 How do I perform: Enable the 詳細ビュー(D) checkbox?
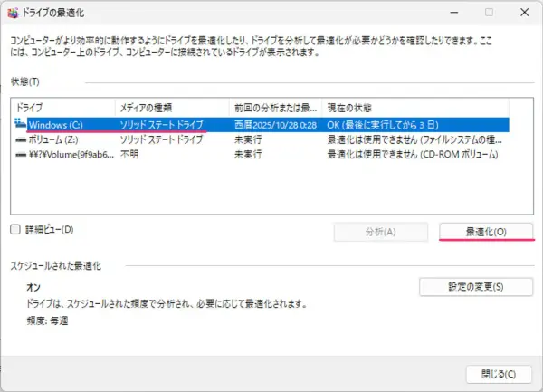tap(15, 230)
